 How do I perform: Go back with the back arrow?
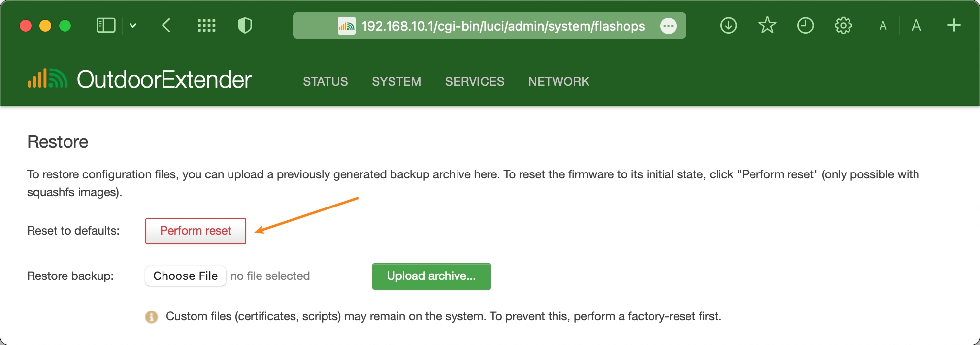166,25
